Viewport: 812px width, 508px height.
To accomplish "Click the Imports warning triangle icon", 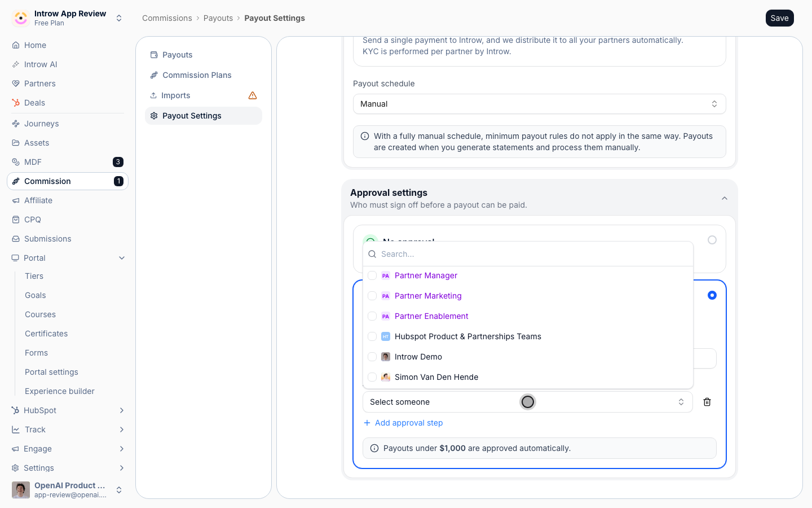I will (253, 95).
